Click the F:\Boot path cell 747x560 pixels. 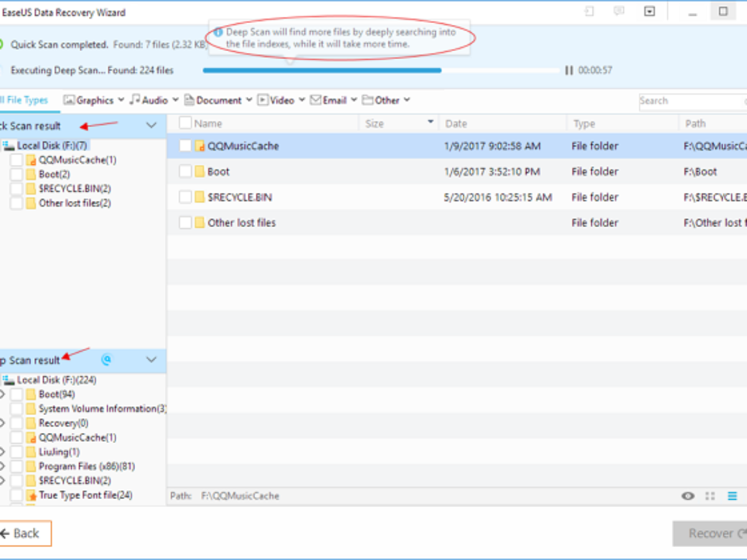(700, 172)
